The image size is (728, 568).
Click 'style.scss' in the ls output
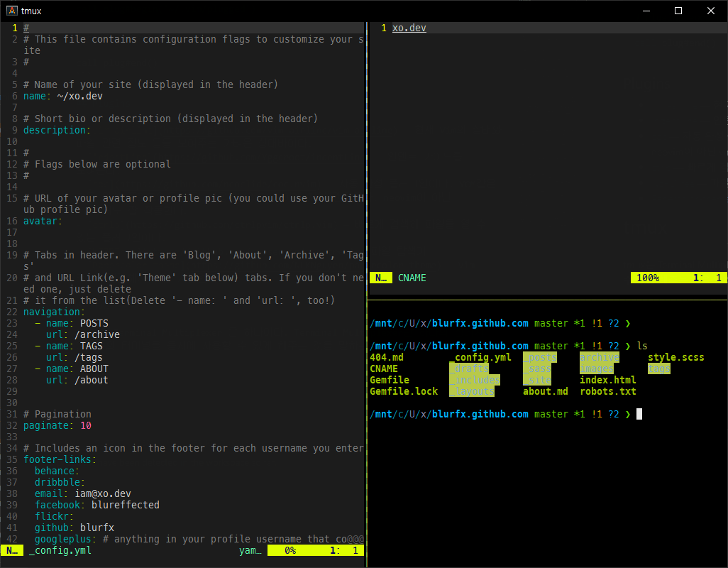tap(676, 358)
